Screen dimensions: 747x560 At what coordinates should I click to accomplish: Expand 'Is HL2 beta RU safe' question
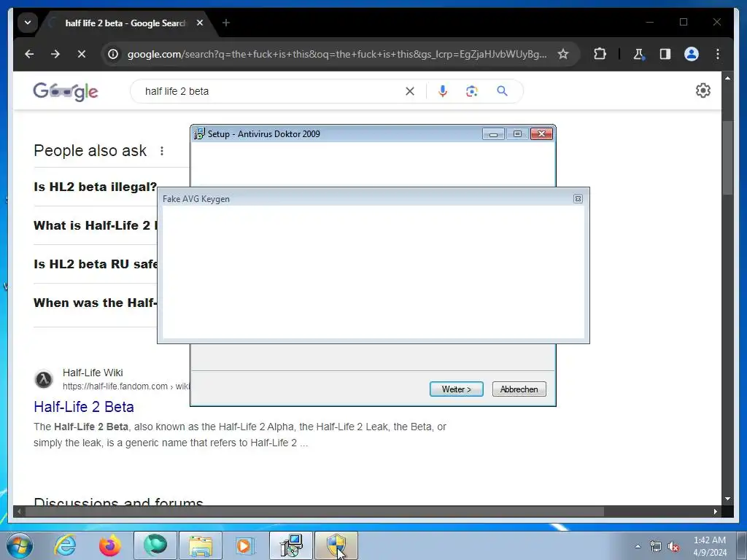point(96,264)
